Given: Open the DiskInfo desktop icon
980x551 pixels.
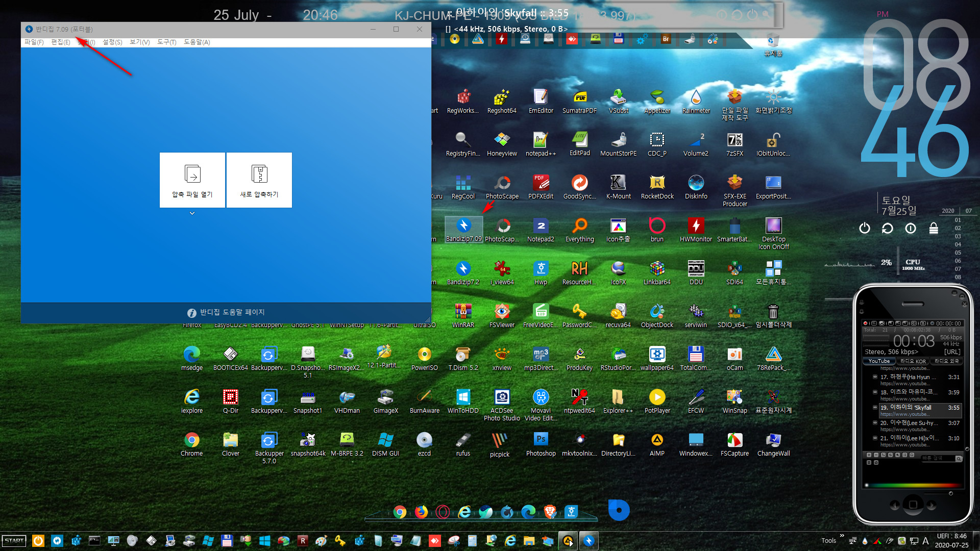Looking at the screenshot, I should click(696, 187).
